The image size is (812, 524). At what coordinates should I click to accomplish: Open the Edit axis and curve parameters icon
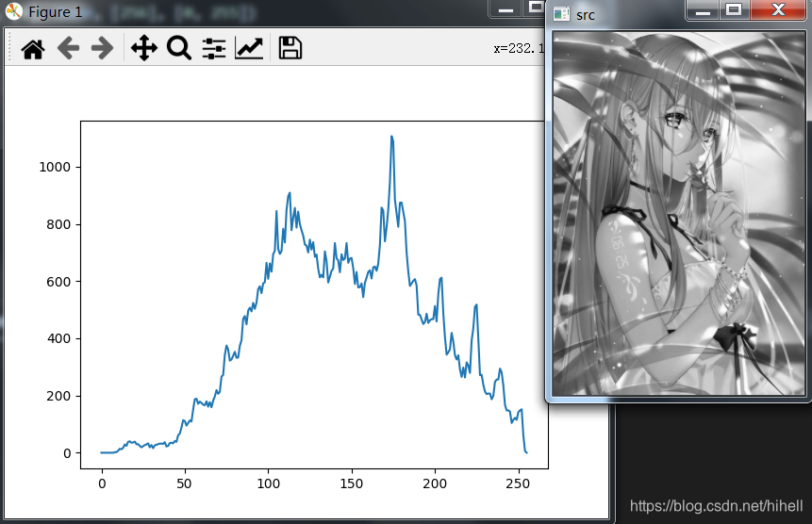249,49
